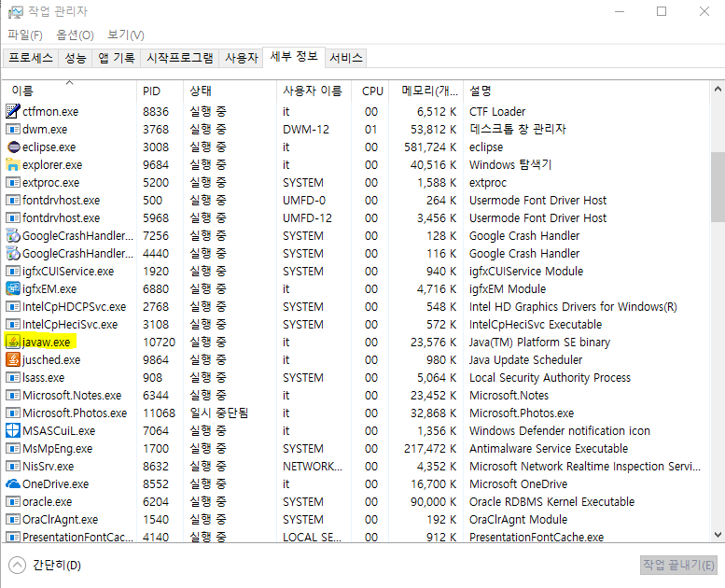
Task: Click the Microsoft.Photos.exe process icon
Action: pos(13,413)
